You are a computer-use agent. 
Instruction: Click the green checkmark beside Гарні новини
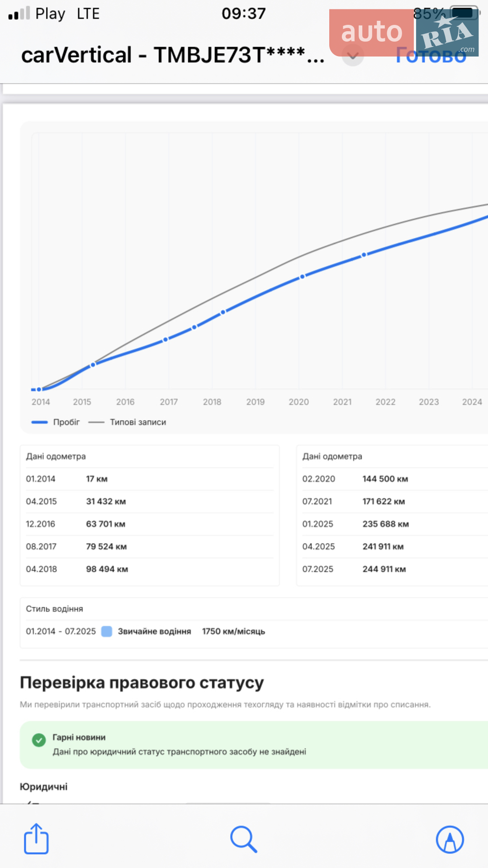click(x=39, y=740)
